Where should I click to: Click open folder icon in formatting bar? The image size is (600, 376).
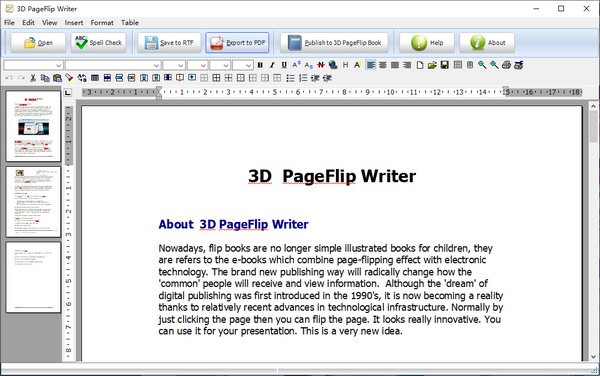pyautogui.click(x=432, y=65)
